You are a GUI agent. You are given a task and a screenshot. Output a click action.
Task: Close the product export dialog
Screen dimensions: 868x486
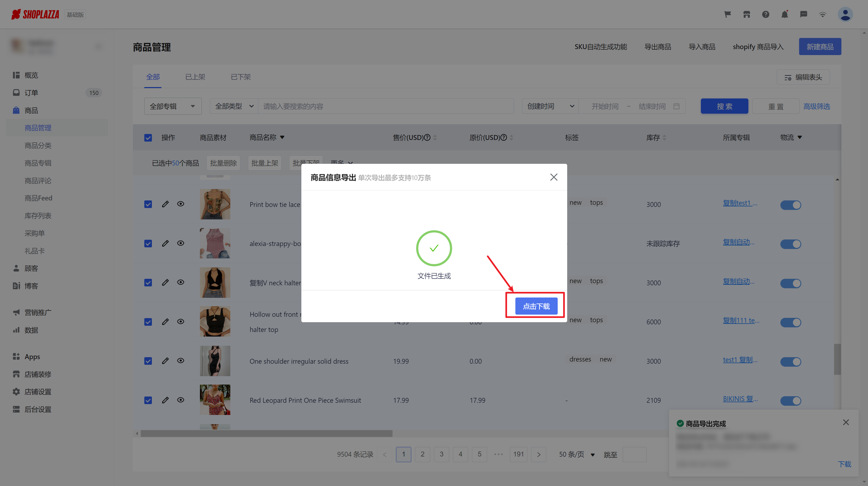coord(554,177)
